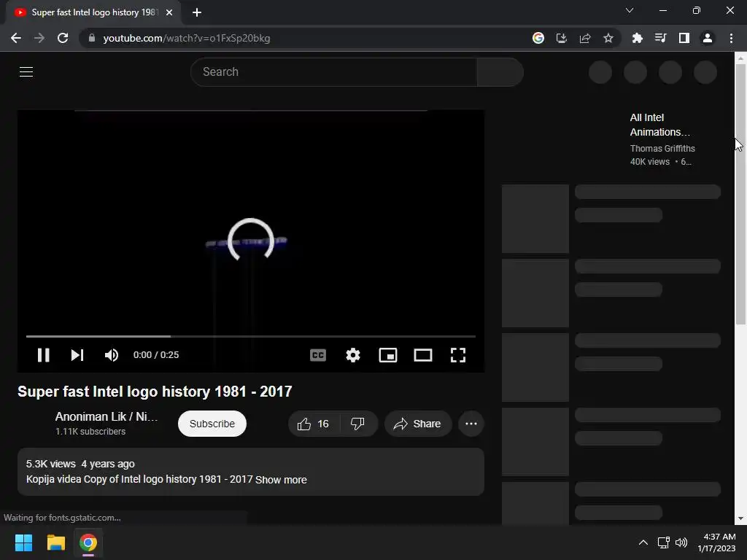Screen dimensions: 747x560
Task: Open Chrome profile menu
Action: (708, 38)
